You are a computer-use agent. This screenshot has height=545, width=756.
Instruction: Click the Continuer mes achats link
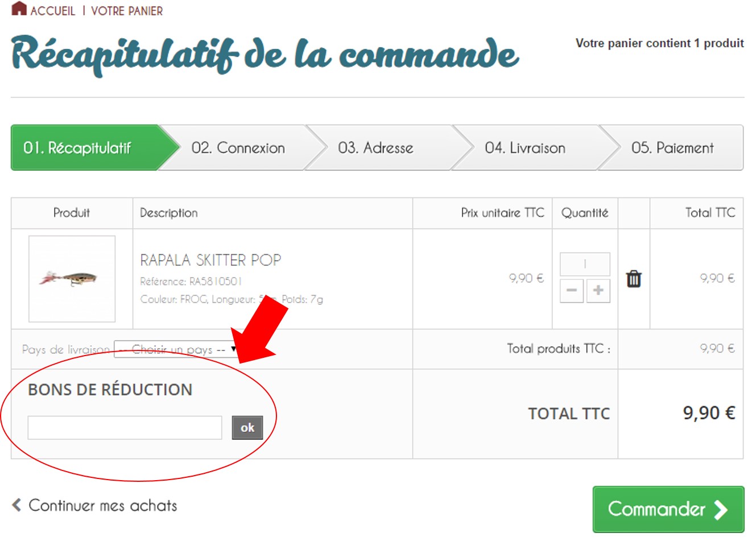[x=102, y=506]
